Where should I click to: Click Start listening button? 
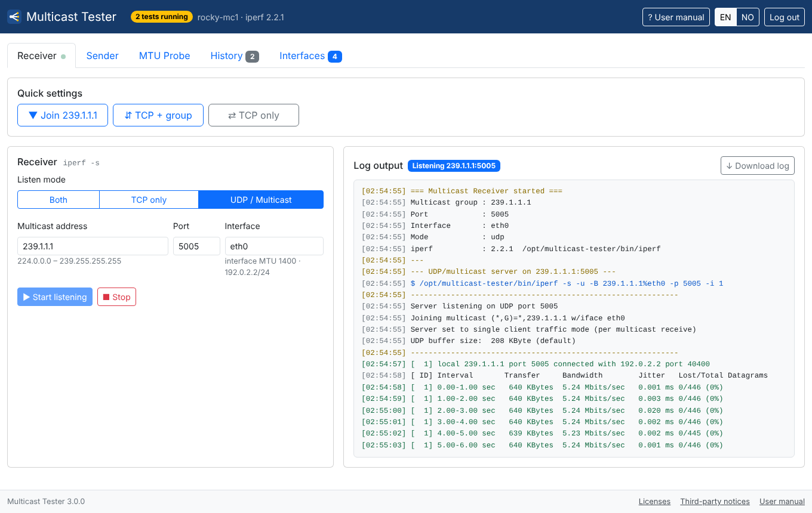coord(55,297)
